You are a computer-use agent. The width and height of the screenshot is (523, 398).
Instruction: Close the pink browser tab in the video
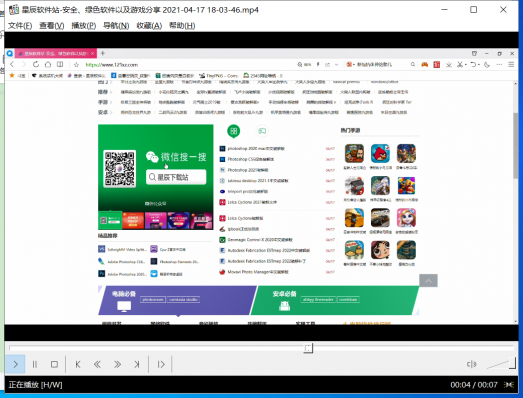93,53
